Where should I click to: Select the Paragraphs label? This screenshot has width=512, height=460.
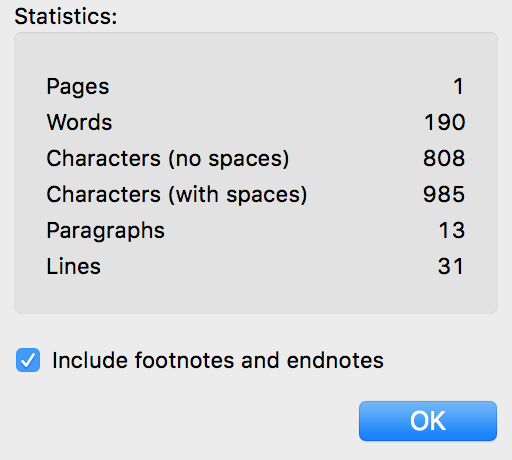pyautogui.click(x=105, y=231)
